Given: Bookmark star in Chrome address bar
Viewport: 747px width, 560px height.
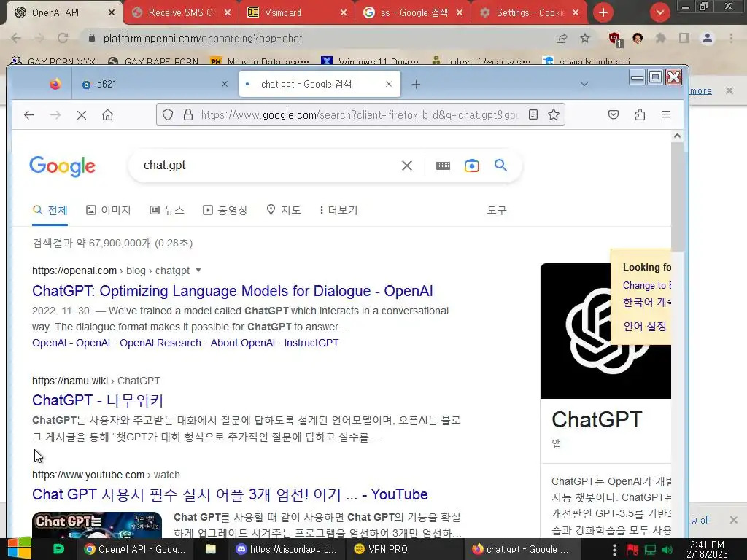Looking at the screenshot, I should point(585,38).
